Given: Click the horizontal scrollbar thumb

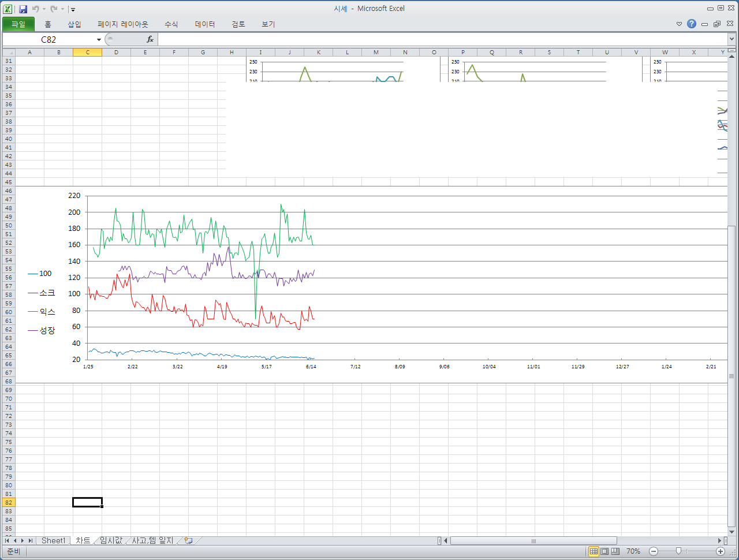Looking at the screenshot, I should click(533, 541).
